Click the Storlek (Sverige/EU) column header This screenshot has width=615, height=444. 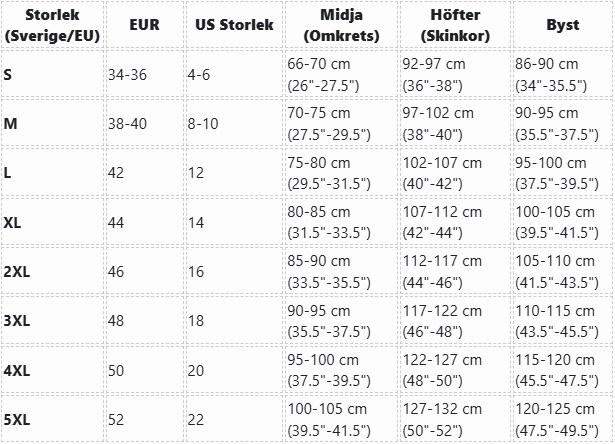(51, 24)
